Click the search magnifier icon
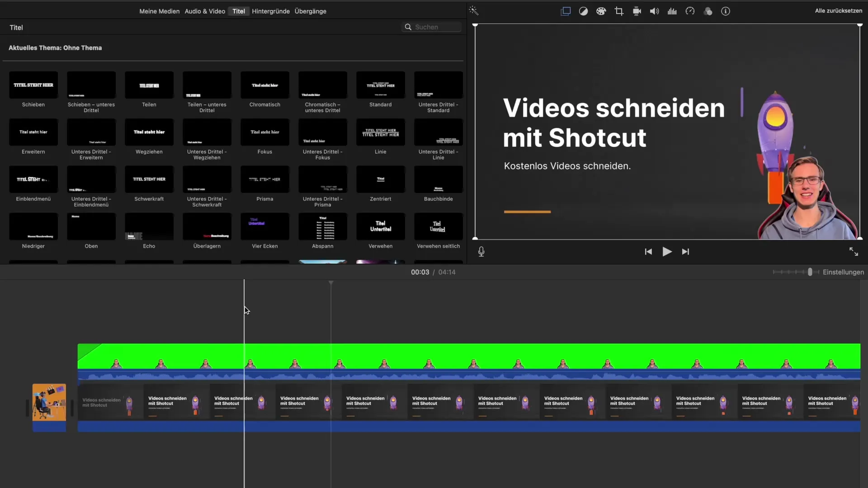868x488 pixels. [408, 27]
